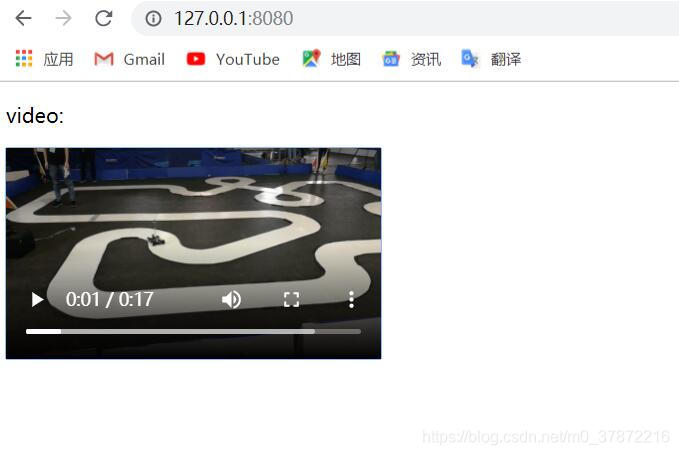679x455 pixels.
Task: Open the Maps (地图) bookmark
Action: tap(331, 59)
